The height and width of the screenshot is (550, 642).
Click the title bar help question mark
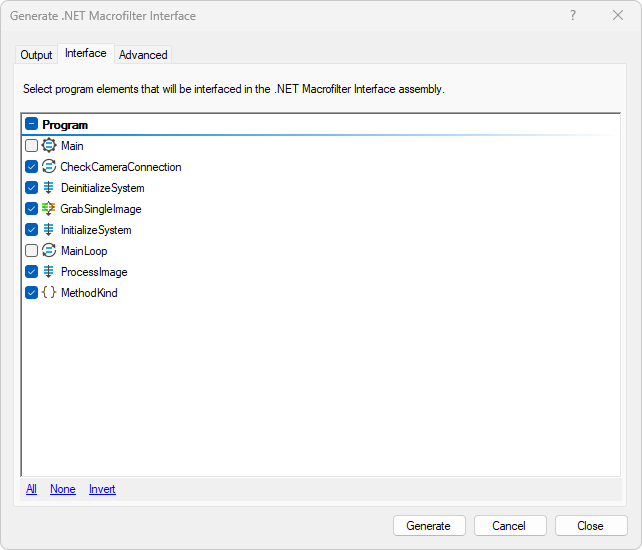573,16
